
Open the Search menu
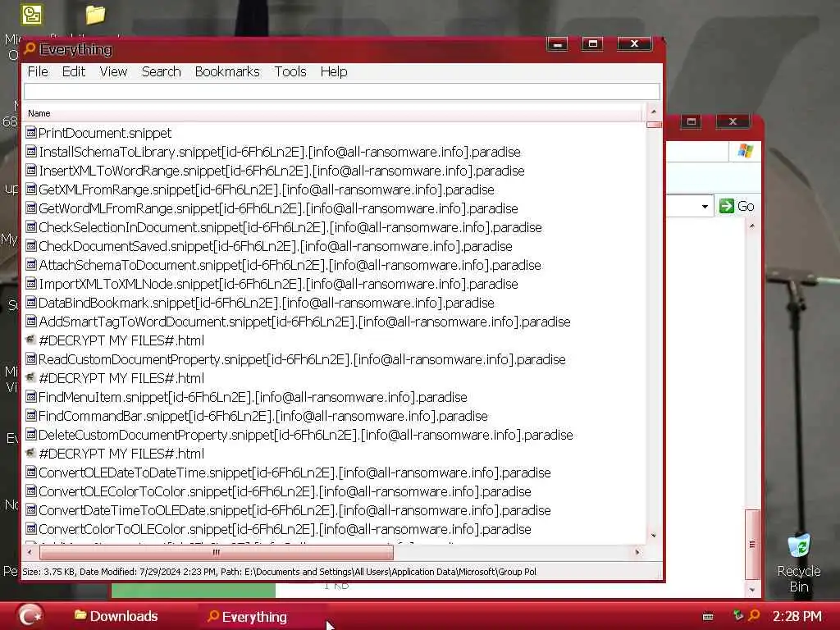coord(162,72)
